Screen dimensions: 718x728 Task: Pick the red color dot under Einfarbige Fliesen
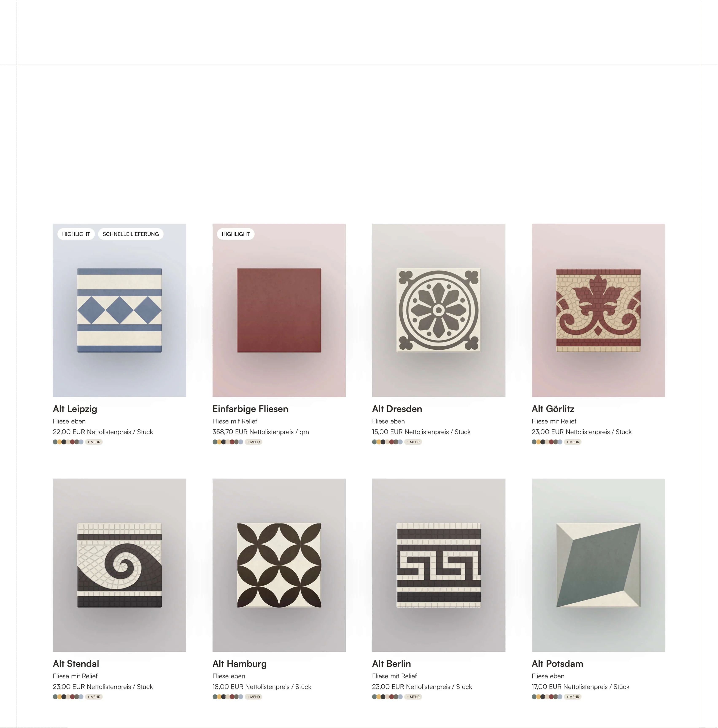point(232,442)
